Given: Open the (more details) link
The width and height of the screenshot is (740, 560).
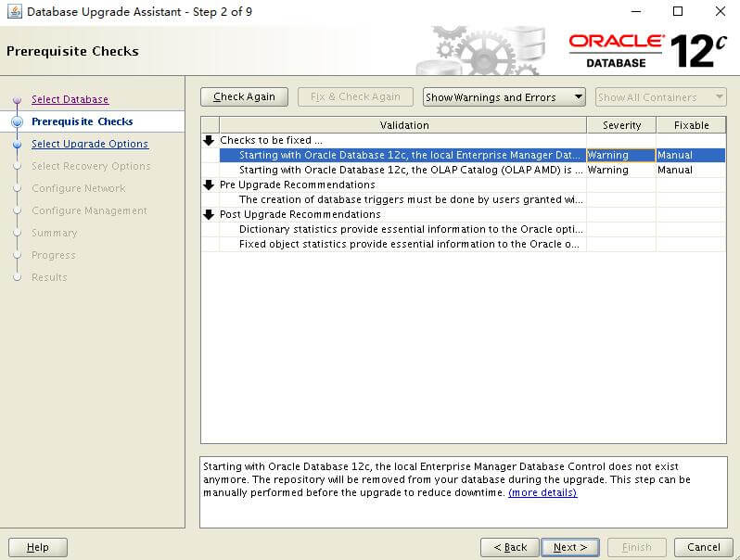Looking at the screenshot, I should 542,492.
